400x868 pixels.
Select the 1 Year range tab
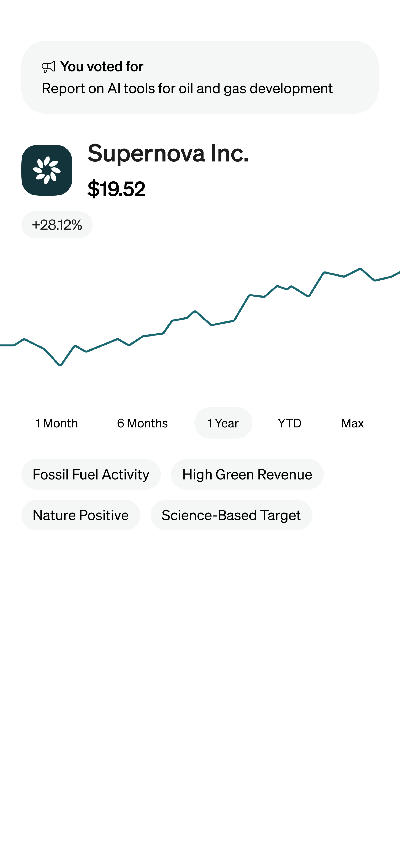(223, 423)
